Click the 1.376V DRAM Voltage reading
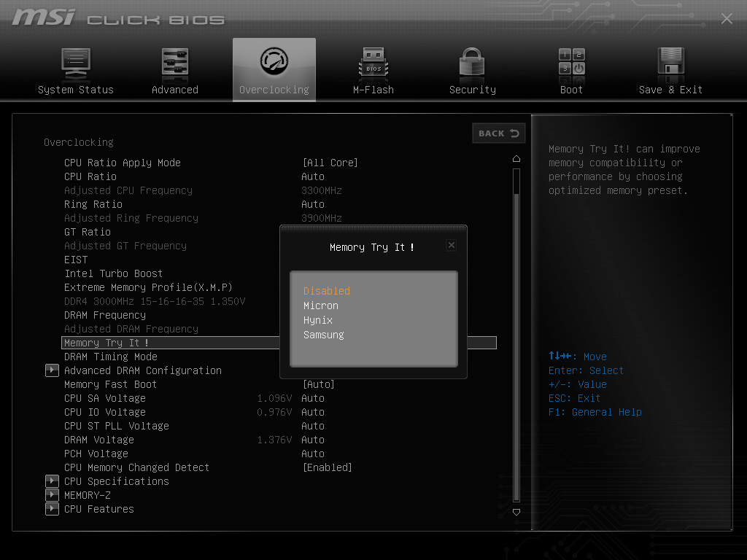This screenshot has width=747, height=560. point(274,440)
